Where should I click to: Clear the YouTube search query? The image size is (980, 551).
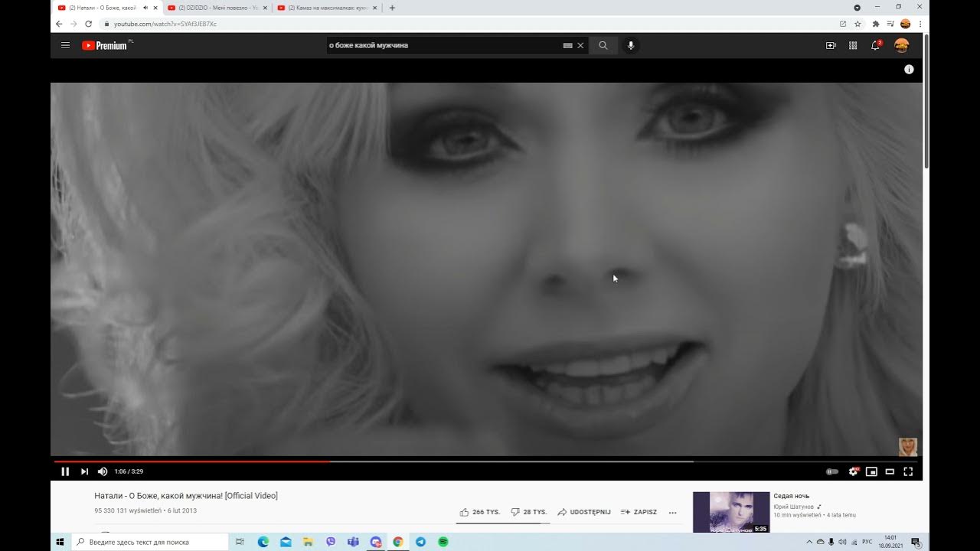pyautogui.click(x=580, y=46)
